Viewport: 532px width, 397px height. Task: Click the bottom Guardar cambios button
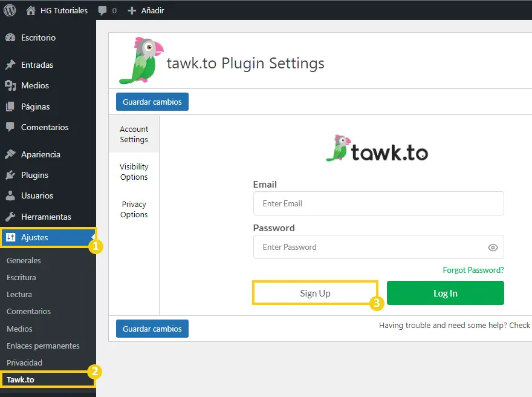coord(152,329)
